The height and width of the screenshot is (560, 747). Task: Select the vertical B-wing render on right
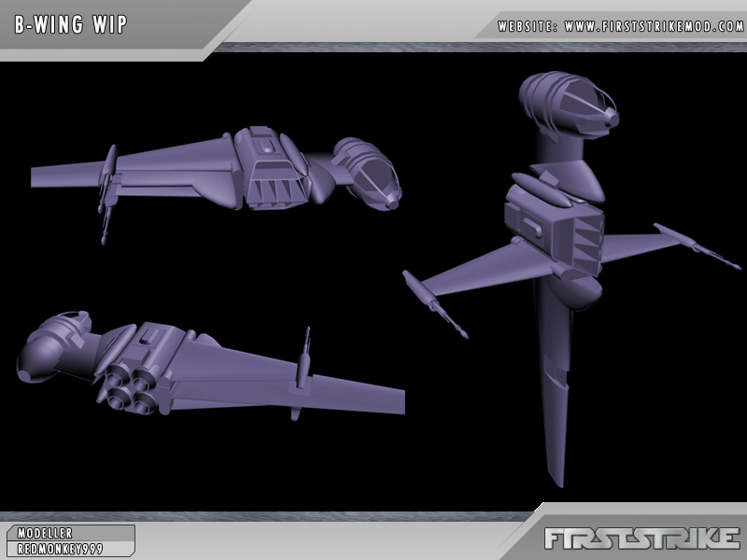[560, 261]
